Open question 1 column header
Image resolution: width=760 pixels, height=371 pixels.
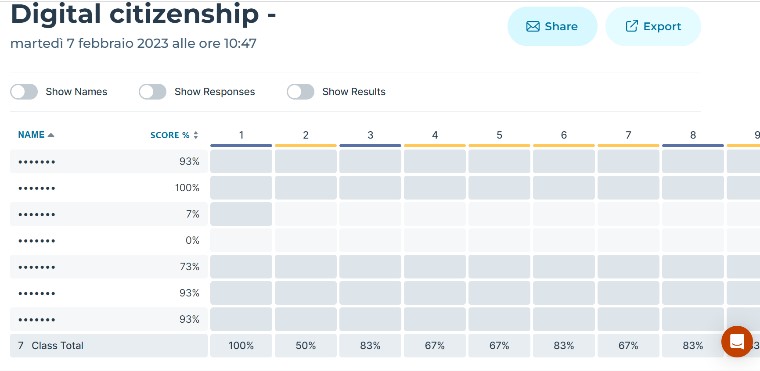[x=241, y=136]
